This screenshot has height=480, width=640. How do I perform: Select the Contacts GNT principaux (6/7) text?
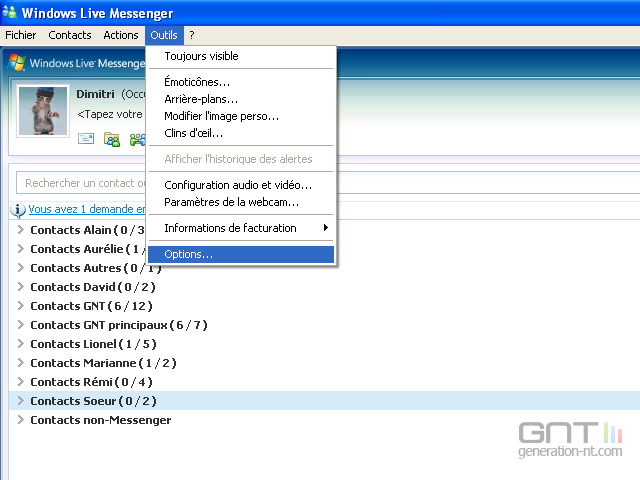[119, 325]
